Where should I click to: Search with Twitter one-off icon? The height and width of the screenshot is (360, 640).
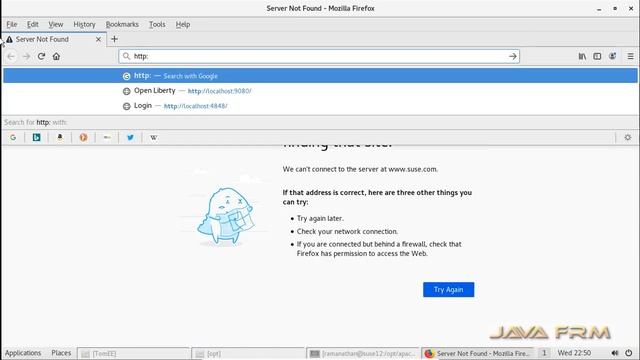(x=130, y=138)
